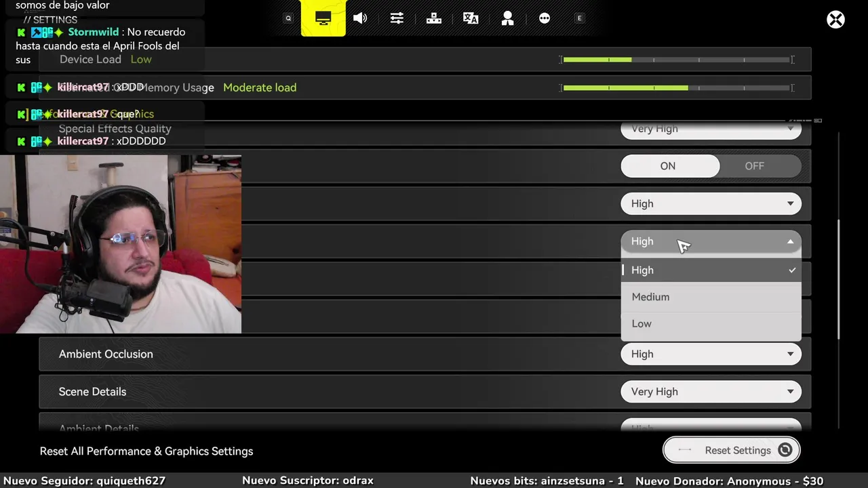Select High option in open list

coord(711,270)
